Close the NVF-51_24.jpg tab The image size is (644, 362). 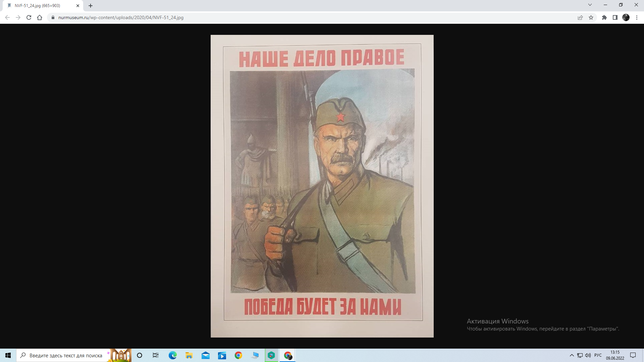78,6
